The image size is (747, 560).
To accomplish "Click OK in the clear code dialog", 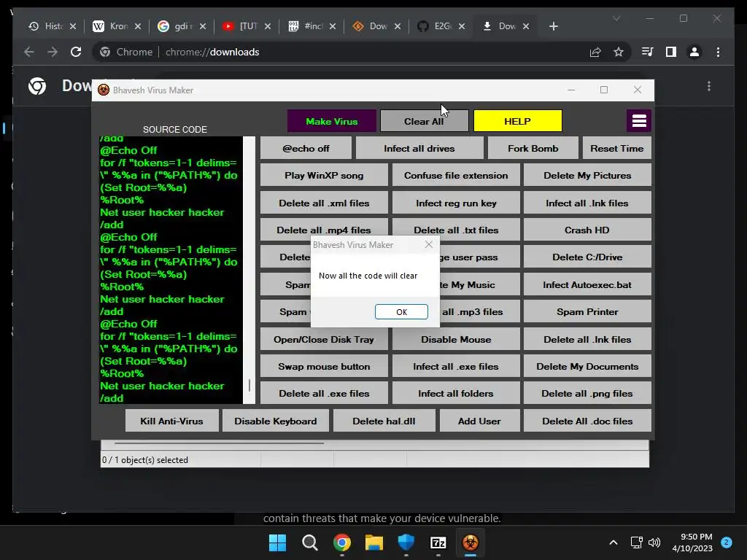I will (x=401, y=312).
